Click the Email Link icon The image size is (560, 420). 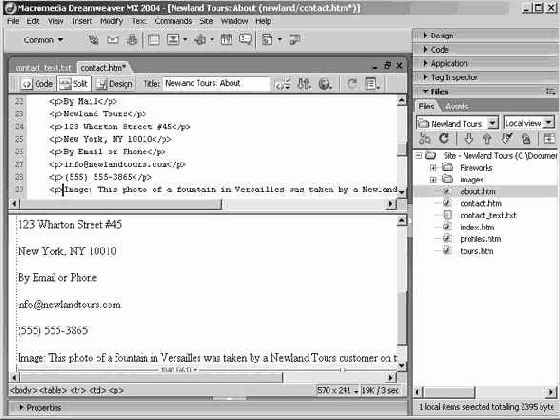113,40
